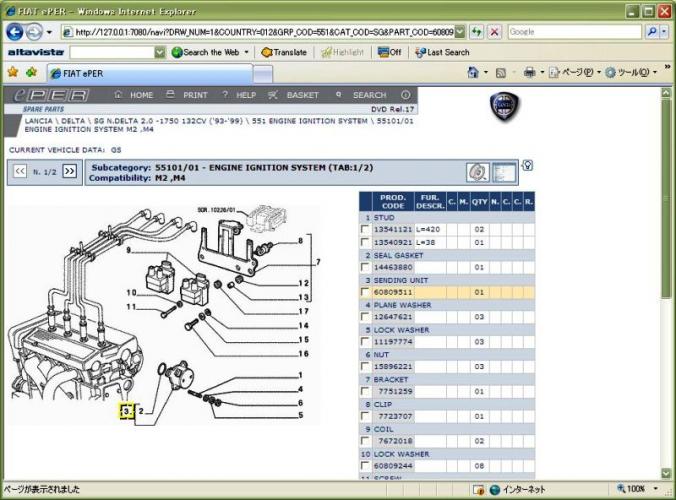676x500 pixels.
Task: Open search provider options dropdown
Action: pos(664,32)
